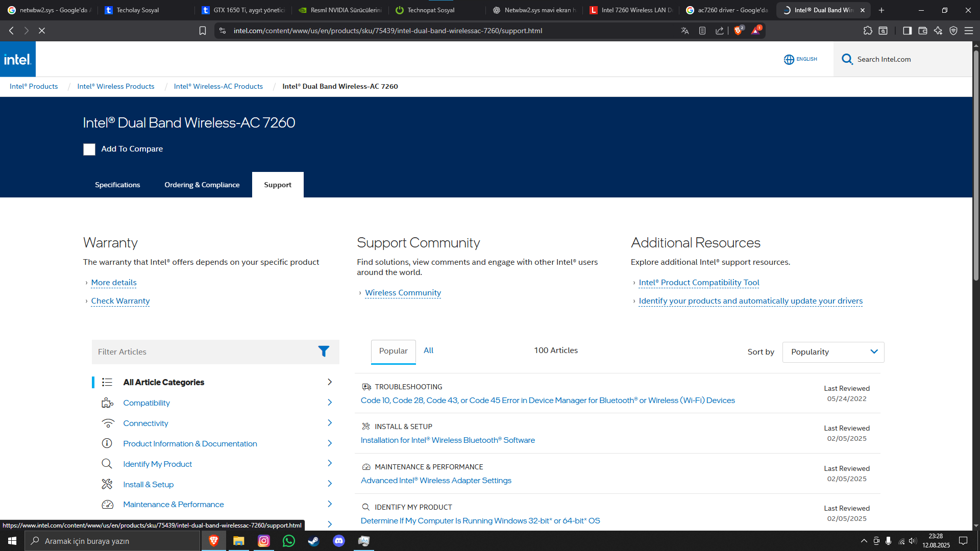Select the Support tab
The height and width of the screenshot is (551, 980).
pyautogui.click(x=278, y=185)
